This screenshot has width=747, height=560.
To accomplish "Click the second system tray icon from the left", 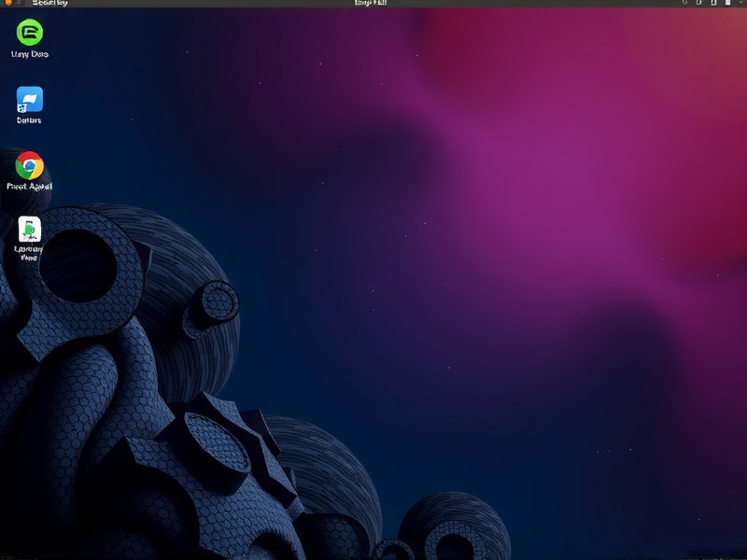I will tap(698, 4).
